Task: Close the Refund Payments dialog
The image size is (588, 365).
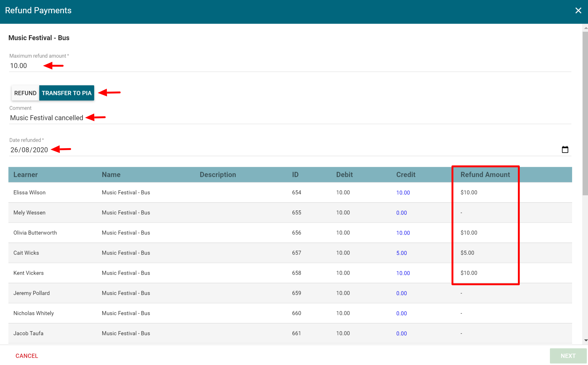Action: coord(578,10)
